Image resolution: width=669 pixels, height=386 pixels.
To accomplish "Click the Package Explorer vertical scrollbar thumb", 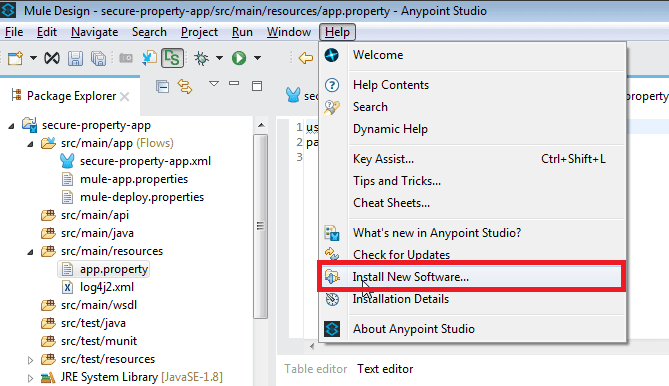I will pos(260,226).
